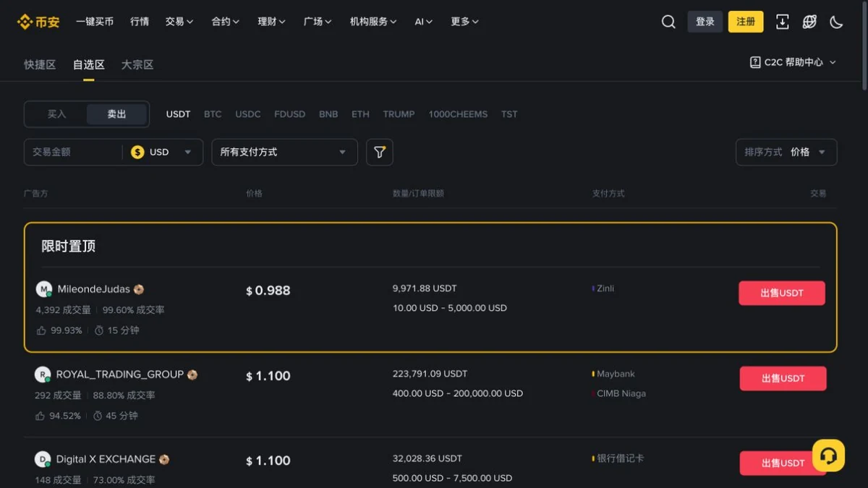Screen dimensions: 868x488
Task: Click 出售USDT for ROYAL_TRADING_GROUP
Action: (x=783, y=378)
